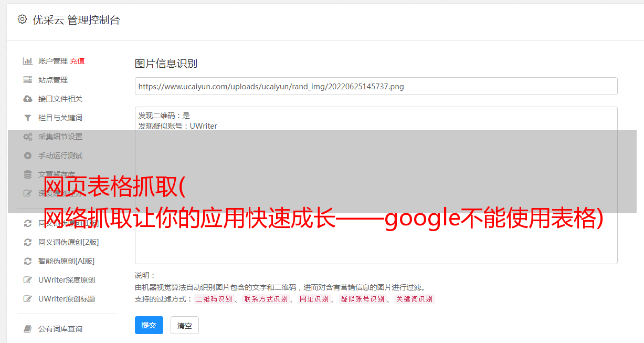Viewport: 644px width, 343px height.
Task: Click the 优采云 管理控制台 header title
Action: click(76, 20)
